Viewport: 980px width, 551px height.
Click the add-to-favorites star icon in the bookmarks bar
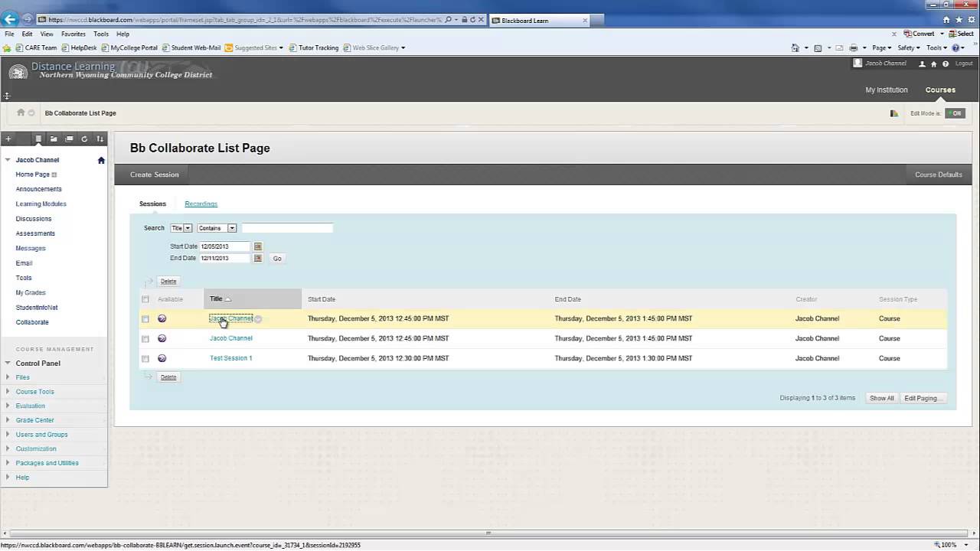click(x=7, y=47)
